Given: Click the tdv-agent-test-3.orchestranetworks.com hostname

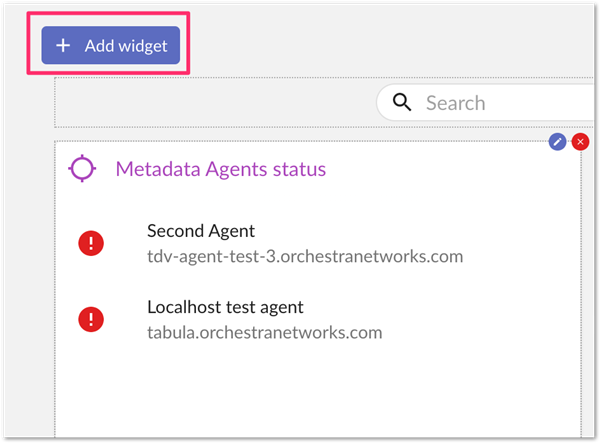Looking at the screenshot, I should (304, 256).
